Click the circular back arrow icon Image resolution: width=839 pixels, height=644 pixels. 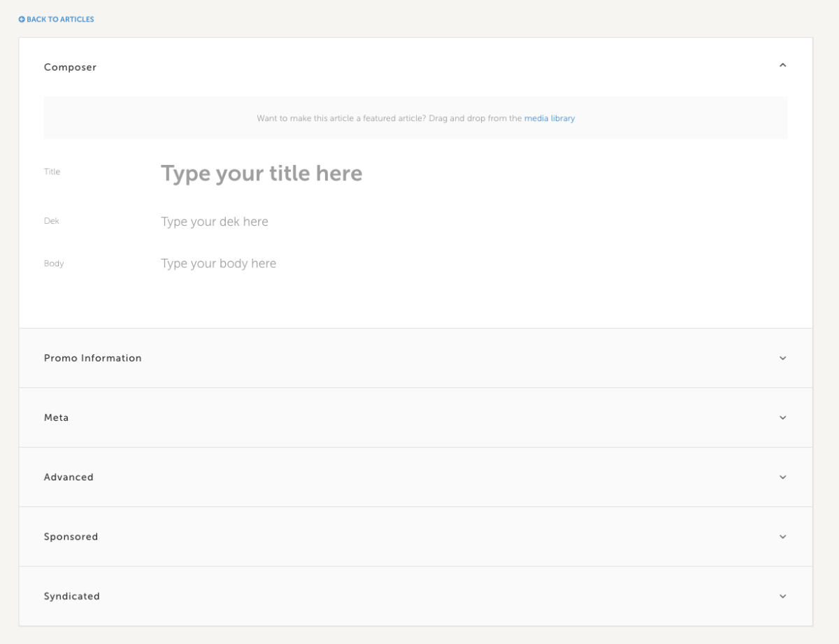pos(21,19)
